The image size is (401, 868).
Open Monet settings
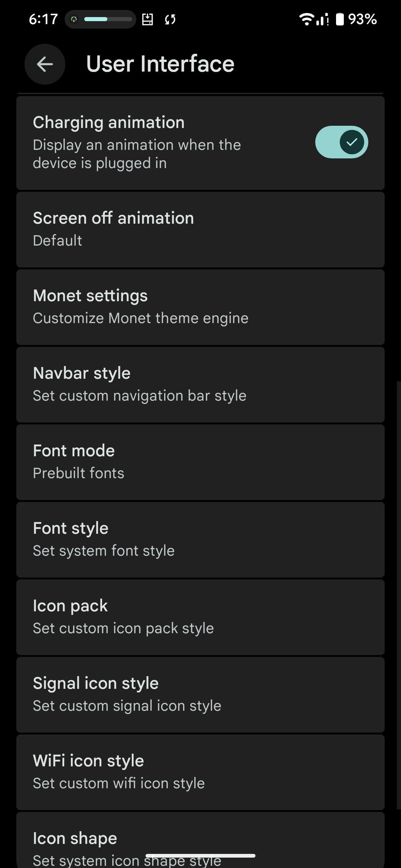pos(200,307)
